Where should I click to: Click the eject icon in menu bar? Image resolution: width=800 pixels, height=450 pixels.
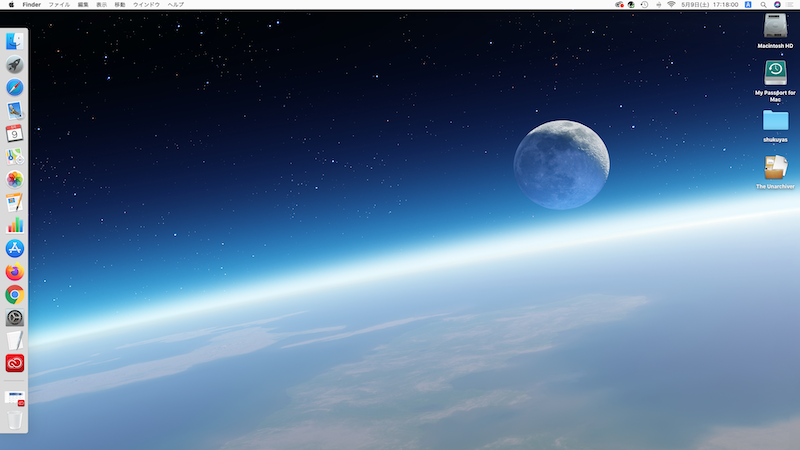pos(658,5)
